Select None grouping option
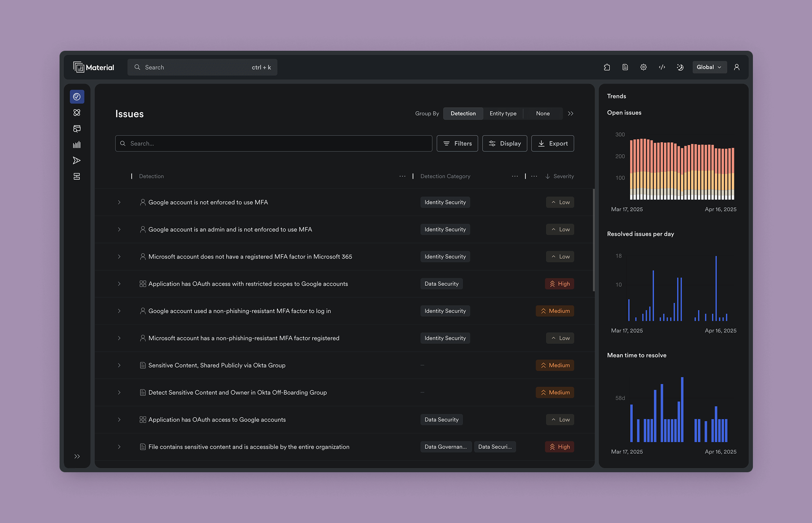This screenshot has height=523, width=812. 543,114
